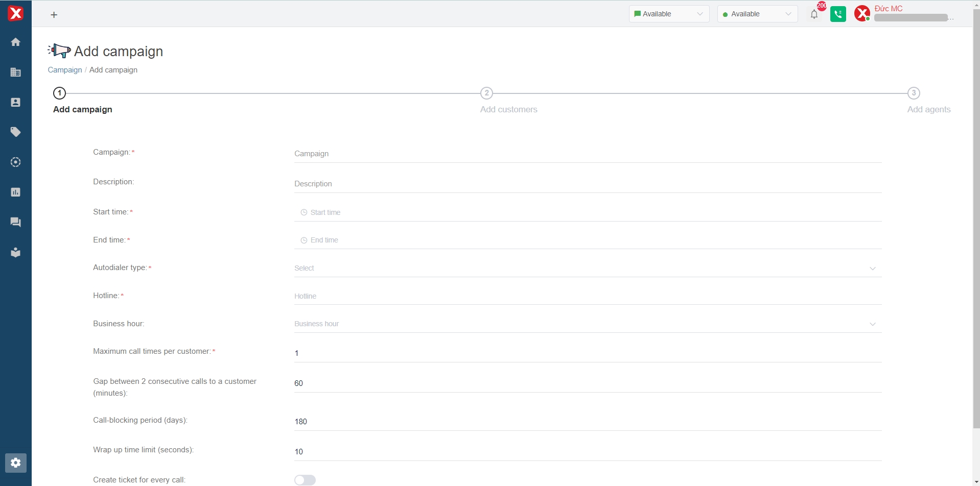Click the tag icon in sidebar
Viewport: 980px width, 486px height.
[16, 132]
